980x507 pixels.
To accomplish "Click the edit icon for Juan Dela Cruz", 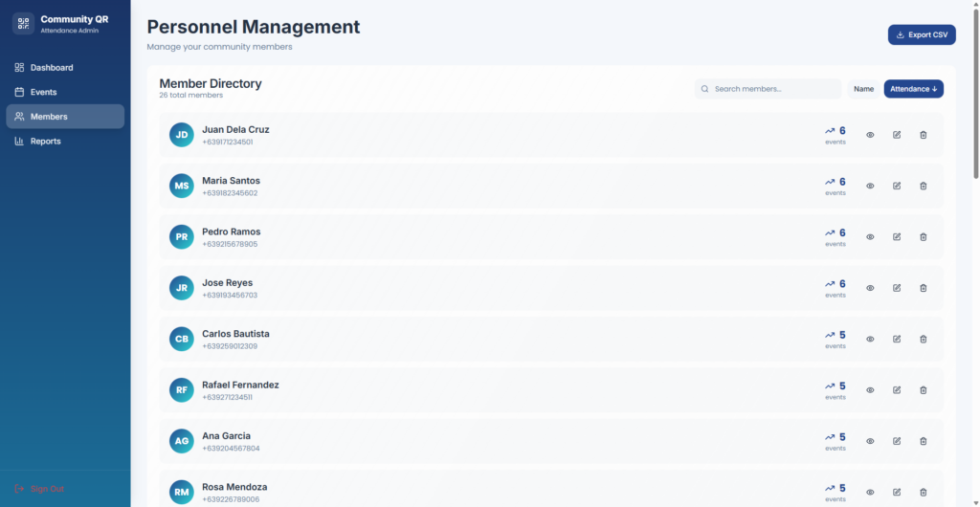I will [897, 135].
